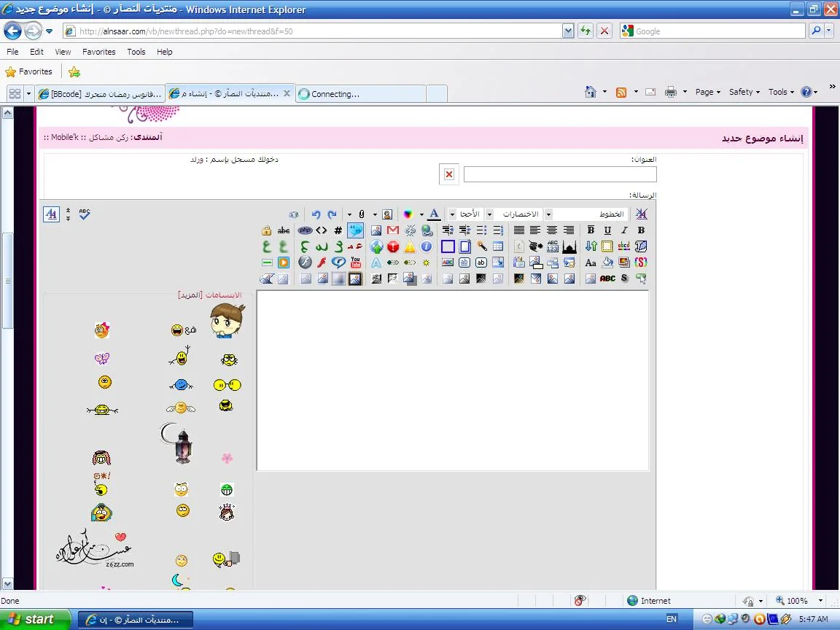
Task: Click the العنوان title input field
Action: pos(559,174)
